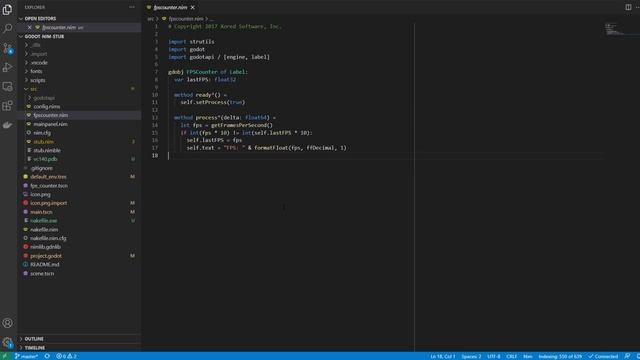Open problems via errors and warnings indicator
The width and height of the screenshot is (640, 360).
pyautogui.click(x=66, y=356)
